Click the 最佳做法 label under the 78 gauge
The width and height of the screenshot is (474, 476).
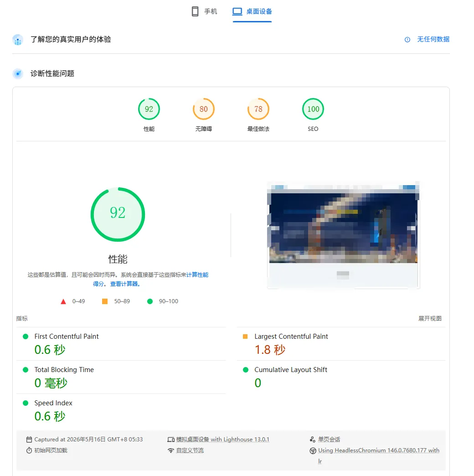click(x=258, y=129)
